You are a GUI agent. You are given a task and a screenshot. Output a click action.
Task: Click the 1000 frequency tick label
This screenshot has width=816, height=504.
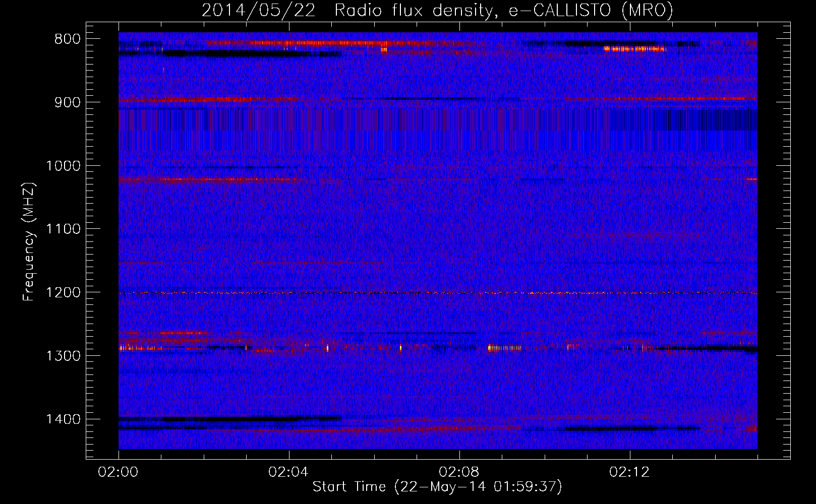coord(63,166)
